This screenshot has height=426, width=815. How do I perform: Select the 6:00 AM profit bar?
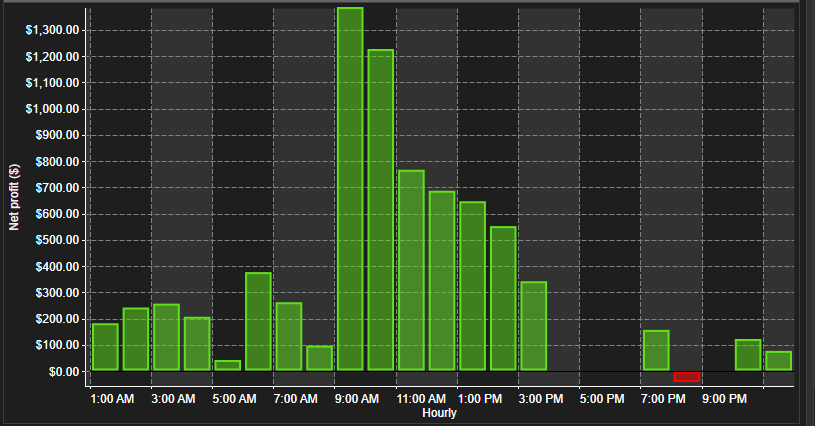click(258, 321)
